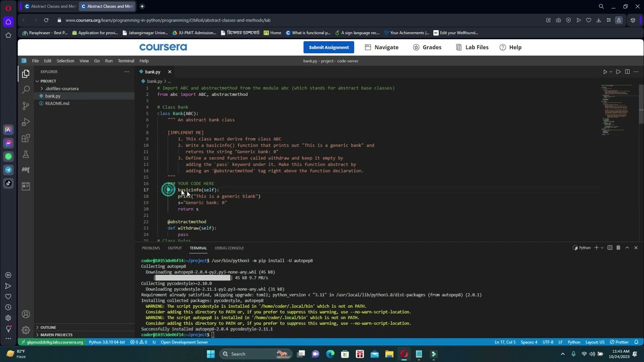
Task: Switch to the DEBUG CONSOLE tab
Action: [229, 248]
